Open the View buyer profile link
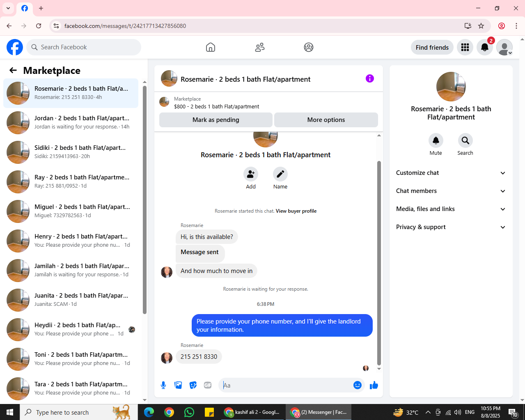Viewport: 525px width, 420px height. click(x=296, y=211)
